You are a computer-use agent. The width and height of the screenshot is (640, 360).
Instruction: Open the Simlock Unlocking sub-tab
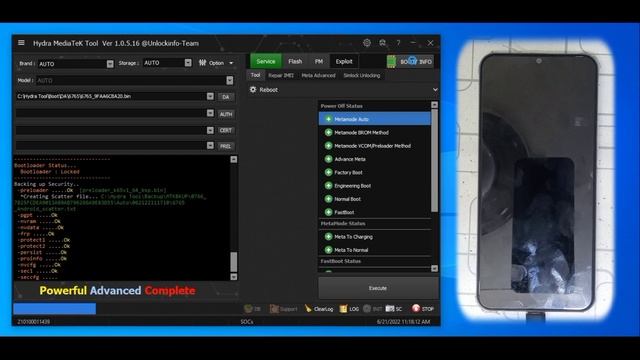click(362, 76)
